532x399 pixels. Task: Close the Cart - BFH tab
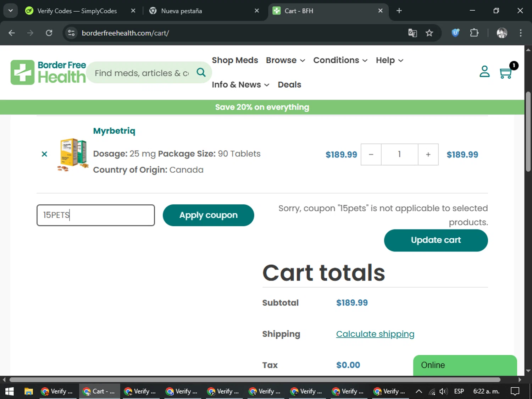point(380,11)
